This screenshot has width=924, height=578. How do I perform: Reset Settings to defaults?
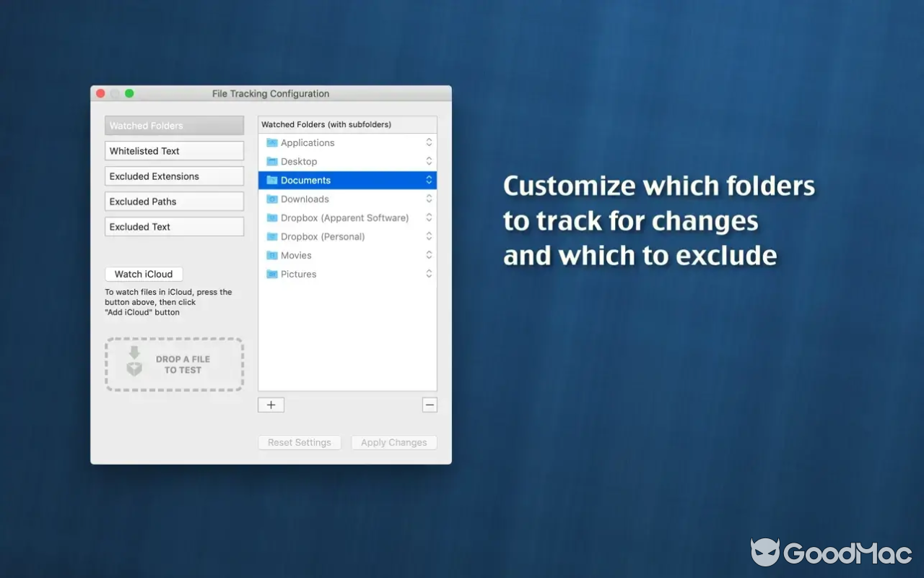[299, 442]
